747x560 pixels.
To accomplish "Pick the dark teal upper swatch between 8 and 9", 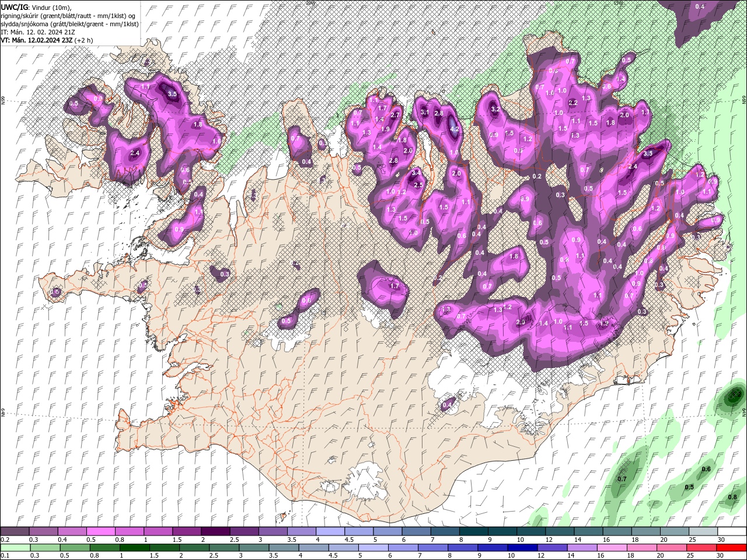I will click(x=473, y=532).
